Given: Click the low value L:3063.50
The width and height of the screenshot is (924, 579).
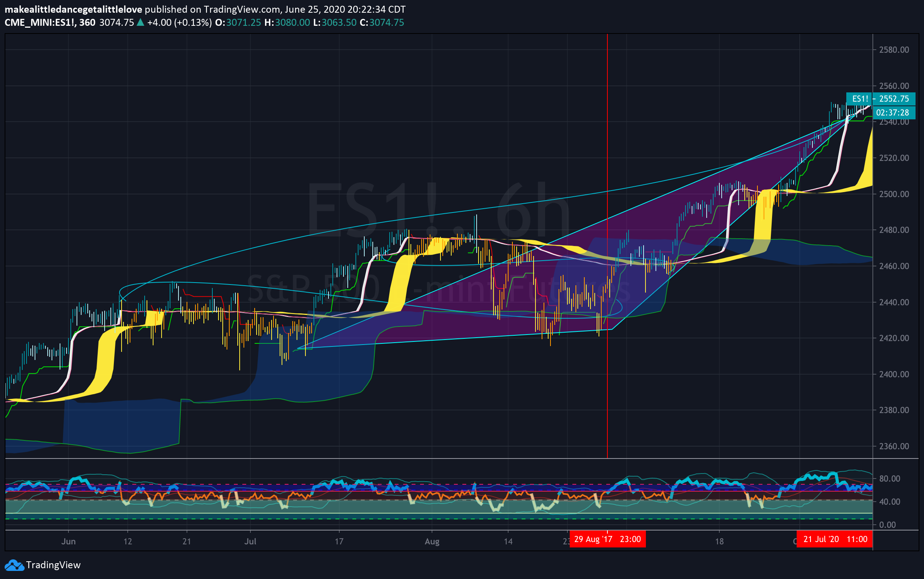Looking at the screenshot, I should point(335,23).
